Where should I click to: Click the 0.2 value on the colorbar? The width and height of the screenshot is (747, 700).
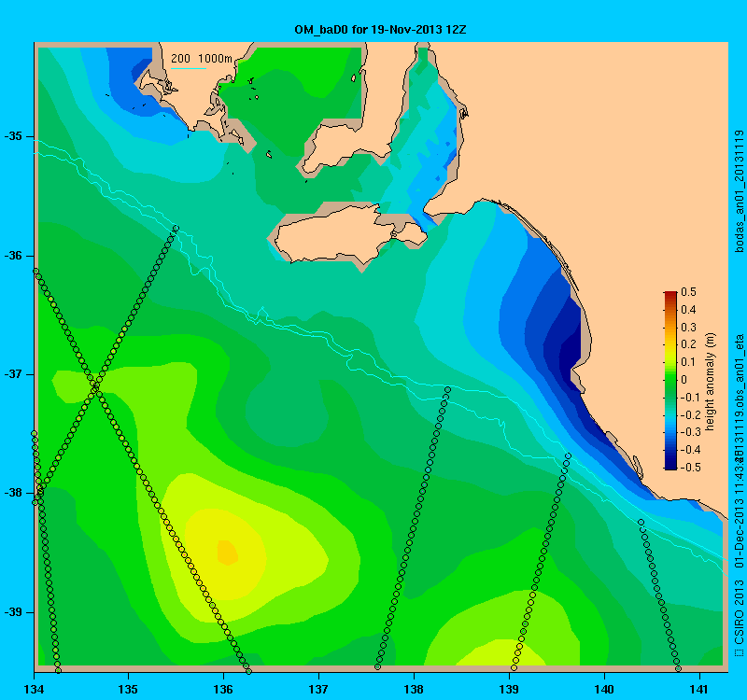click(688, 344)
